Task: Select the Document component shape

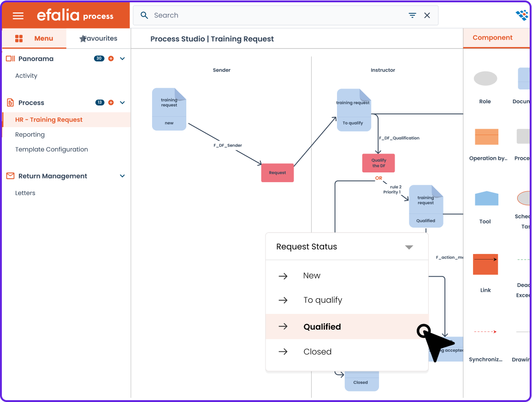Action: 525,78
